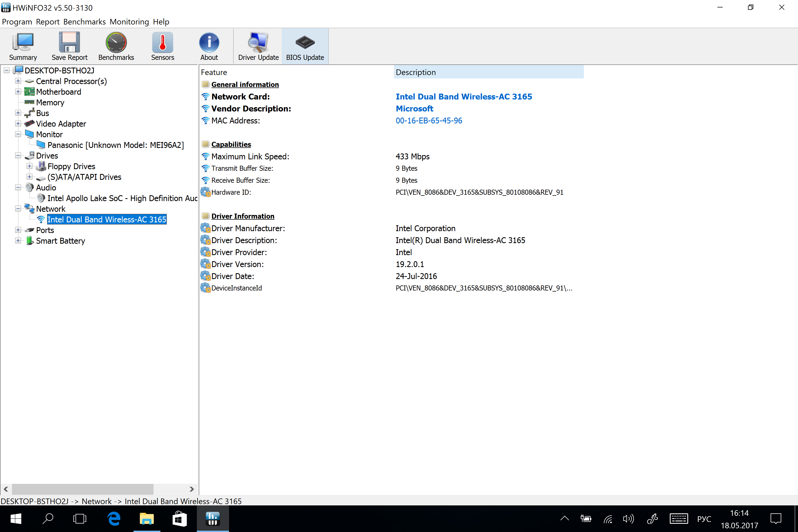This screenshot has width=798, height=532.
Task: Open the Summary toolbar icon
Action: [23, 47]
